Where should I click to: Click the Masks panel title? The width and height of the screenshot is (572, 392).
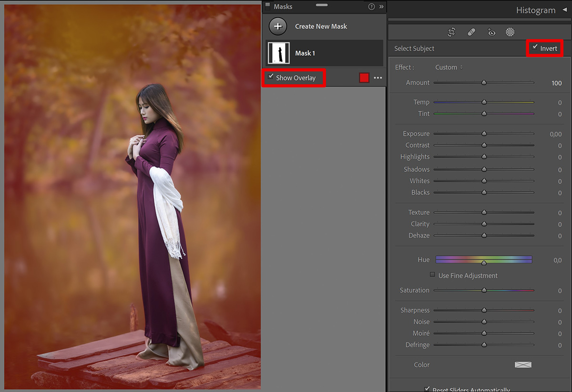(284, 7)
